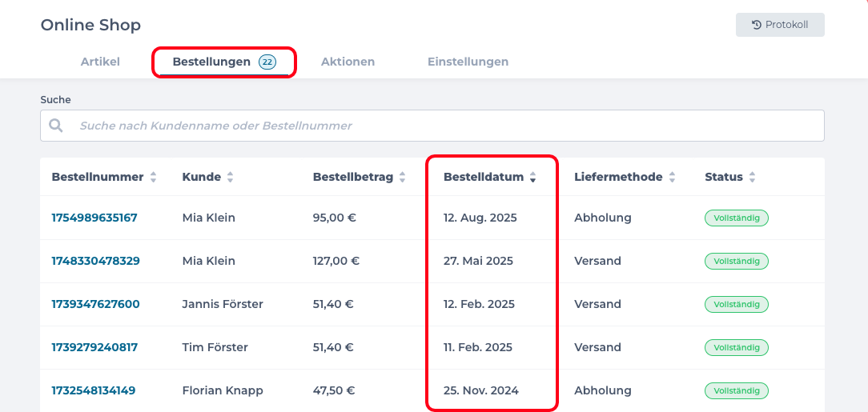Switch to the Aktionen tab
This screenshot has width=868, height=412.
(x=348, y=62)
